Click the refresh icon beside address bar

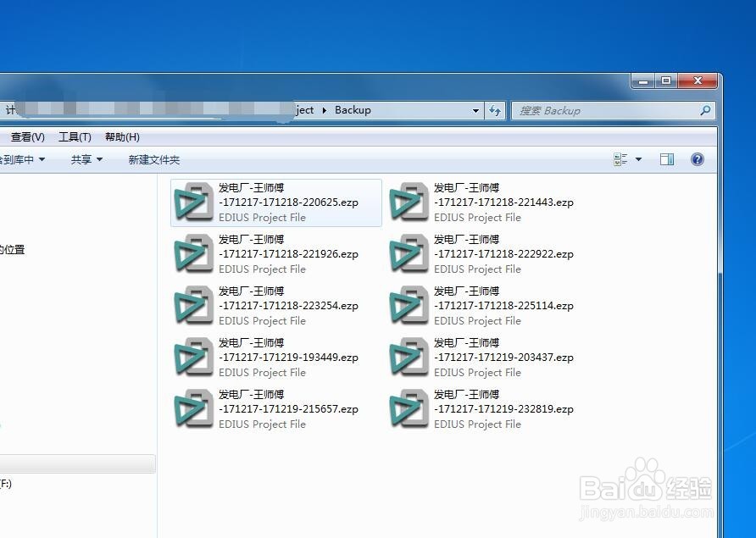click(x=495, y=110)
